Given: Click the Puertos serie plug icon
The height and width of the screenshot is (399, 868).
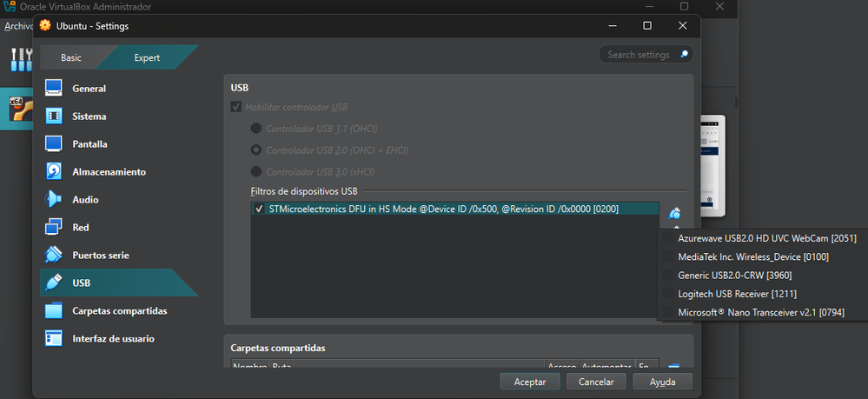Looking at the screenshot, I should pos(54,255).
